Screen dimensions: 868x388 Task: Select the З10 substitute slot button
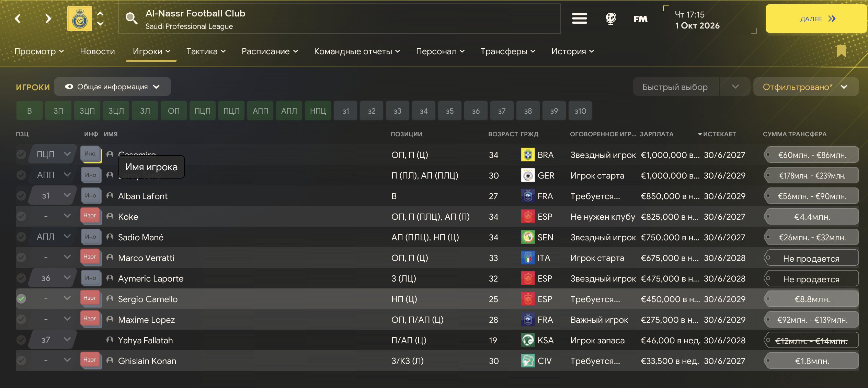point(580,111)
